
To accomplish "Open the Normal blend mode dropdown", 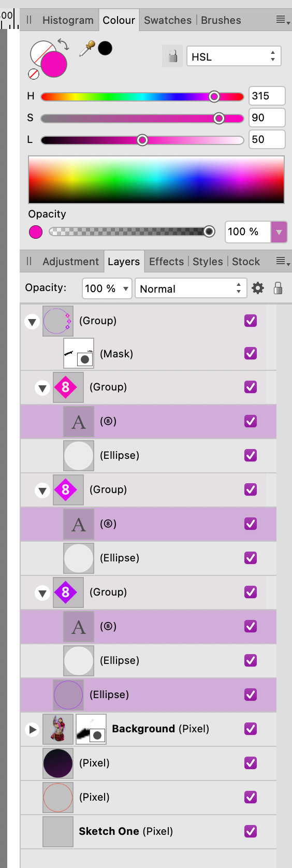I will click(190, 288).
